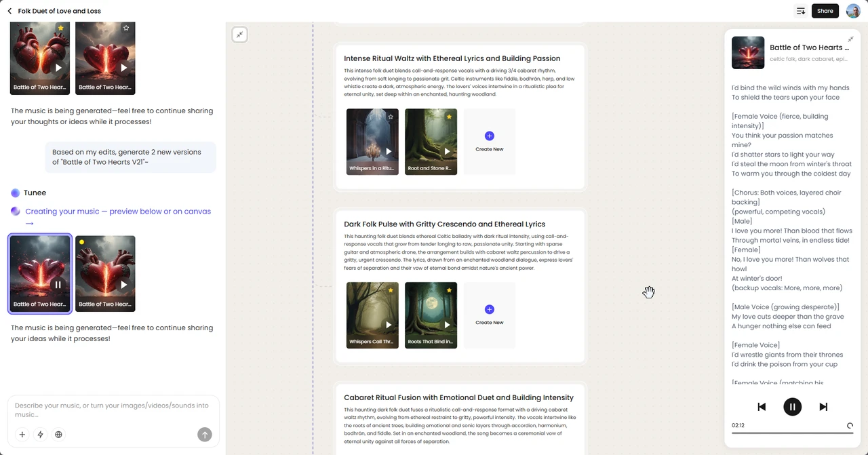Unstar the 'Root and Stone R...' track

click(449, 117)
